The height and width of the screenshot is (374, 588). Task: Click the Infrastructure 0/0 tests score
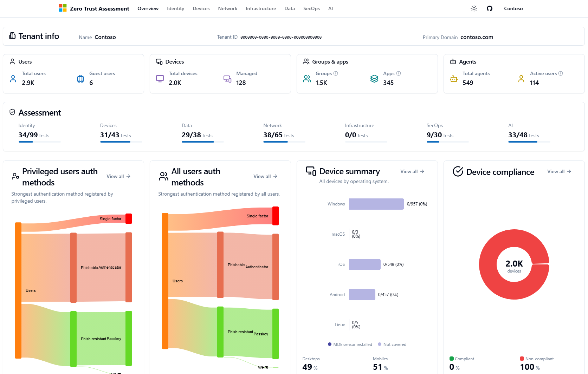pos(356,135)
